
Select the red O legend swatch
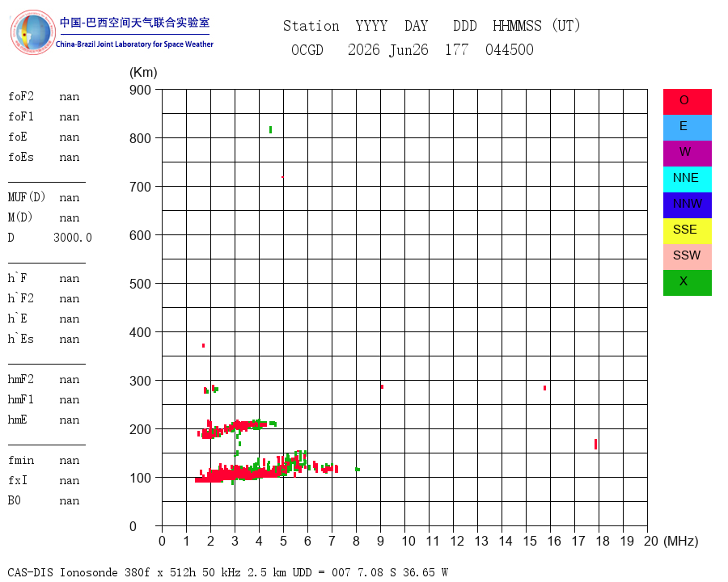pyautogui.click(x=687, y=102)
